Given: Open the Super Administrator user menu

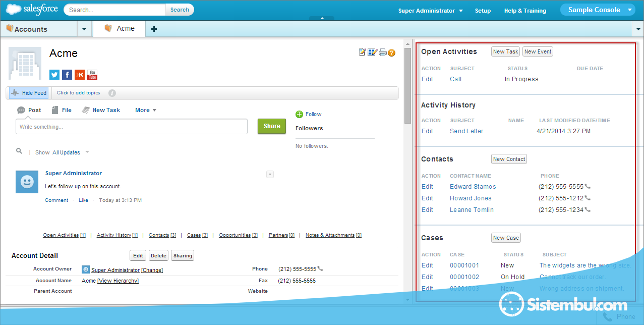Looking at the screenshot, I should [430, 11].
